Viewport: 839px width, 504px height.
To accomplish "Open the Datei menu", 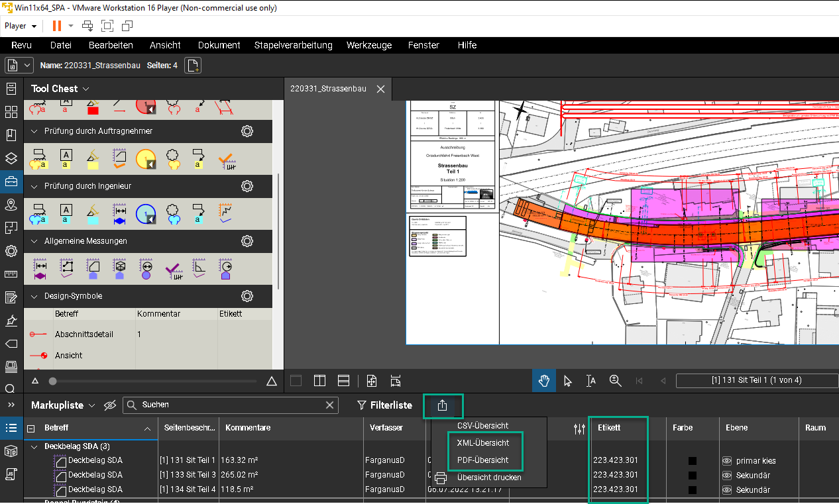I will [x=60, y=45].
